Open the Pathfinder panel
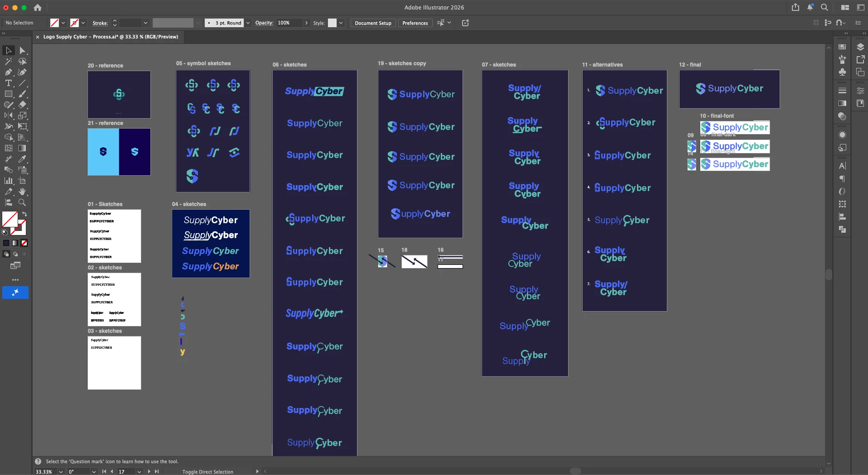Viewport: 868px width, 475px height. tap(842, 230)
